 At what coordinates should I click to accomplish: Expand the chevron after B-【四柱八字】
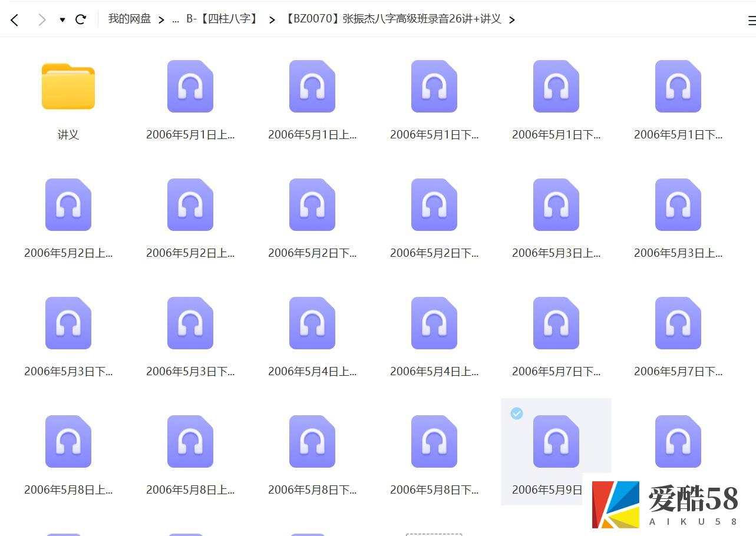[x=272, y=20]
